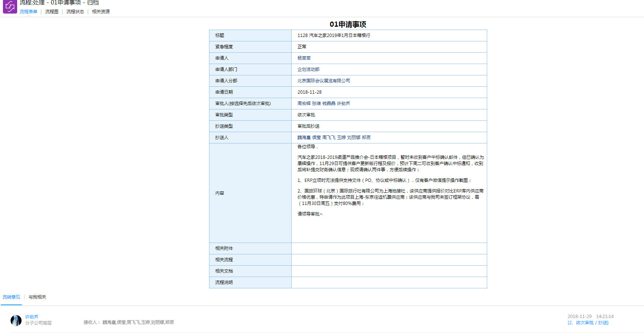644x333 pixels.
Task: Select the 流程表单 tab
Action: point(29,12)
